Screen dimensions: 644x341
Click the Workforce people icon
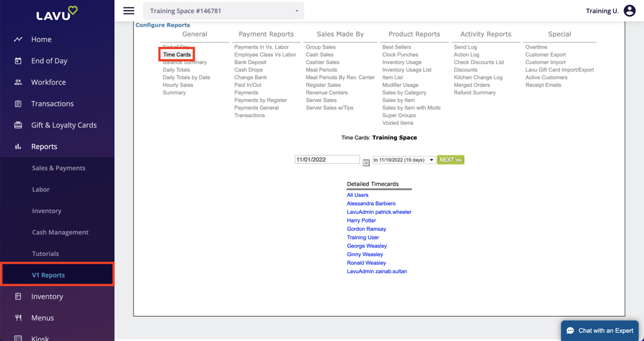(18, 82)
